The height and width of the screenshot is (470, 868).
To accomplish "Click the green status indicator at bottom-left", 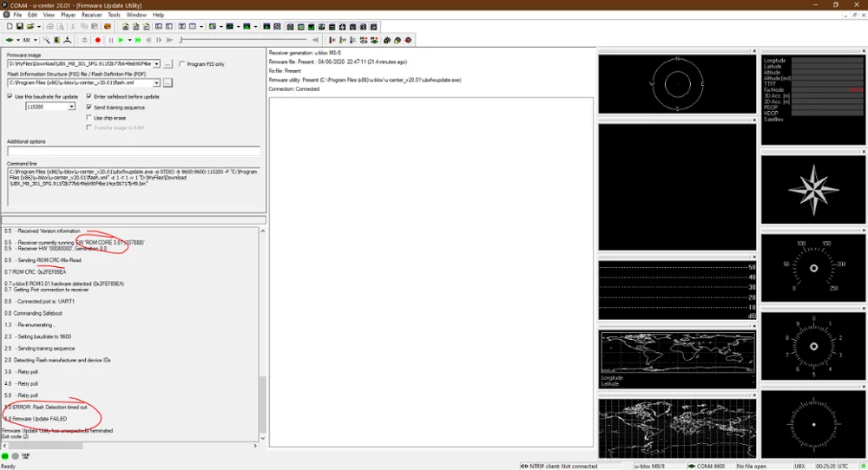I will tap(5, 456).
